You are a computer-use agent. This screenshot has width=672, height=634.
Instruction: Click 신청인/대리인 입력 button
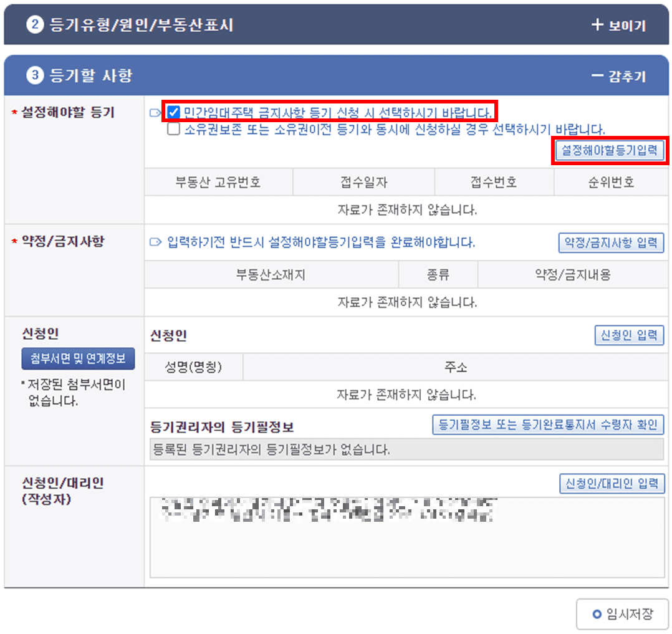(x=612, y=484)
